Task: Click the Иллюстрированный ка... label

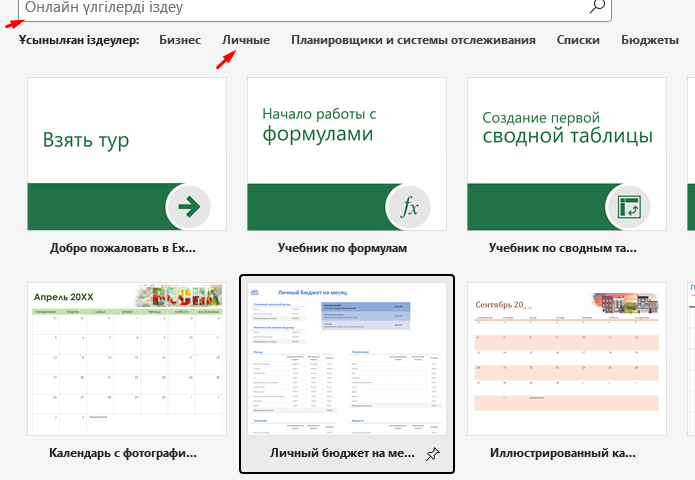Action: (562, 453)
